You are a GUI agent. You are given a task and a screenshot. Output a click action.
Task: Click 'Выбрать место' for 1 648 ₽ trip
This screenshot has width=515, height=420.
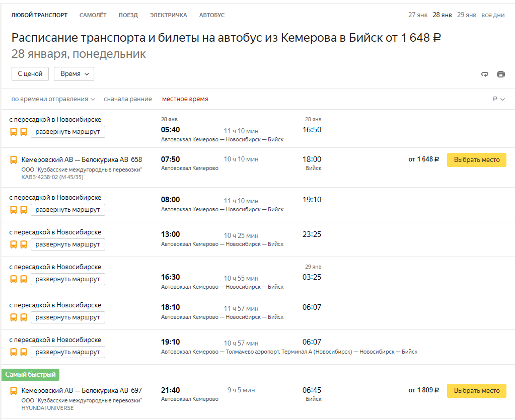(x=476, y=159)
